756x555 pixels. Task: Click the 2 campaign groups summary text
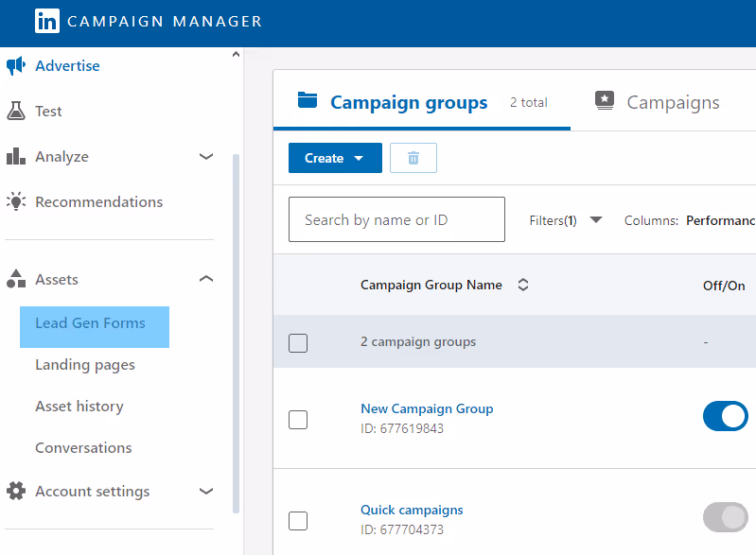(418, 341)
